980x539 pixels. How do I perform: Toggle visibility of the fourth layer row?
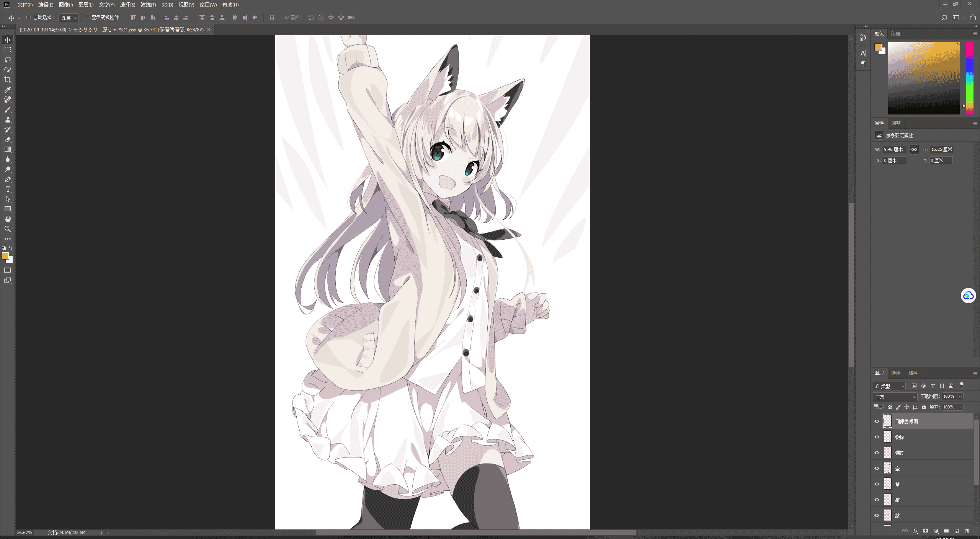point(877,468)
